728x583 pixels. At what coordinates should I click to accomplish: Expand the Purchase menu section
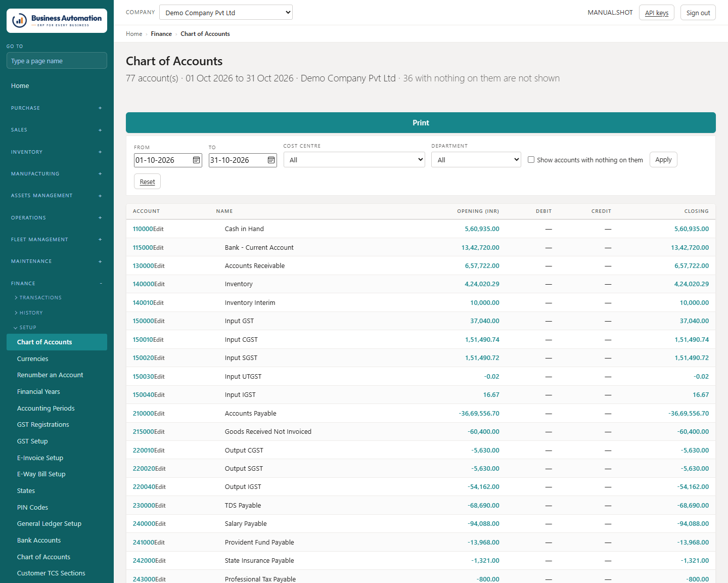click(57, 108)
